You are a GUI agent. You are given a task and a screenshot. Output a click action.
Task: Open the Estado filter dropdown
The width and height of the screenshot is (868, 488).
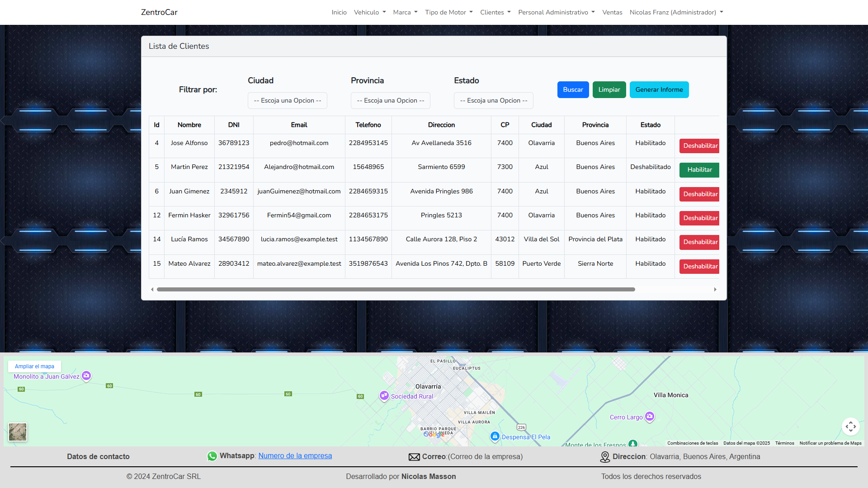(x=493, y=101)
